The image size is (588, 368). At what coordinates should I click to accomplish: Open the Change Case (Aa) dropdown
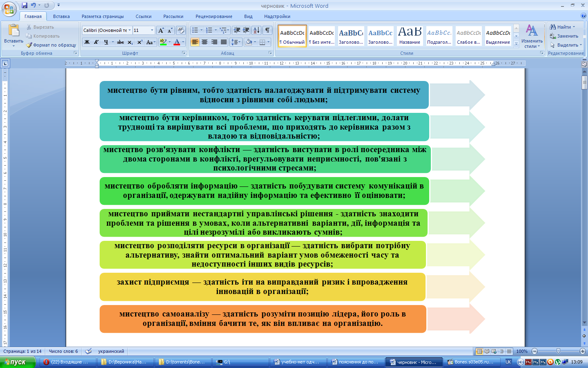tap(151, 42)
